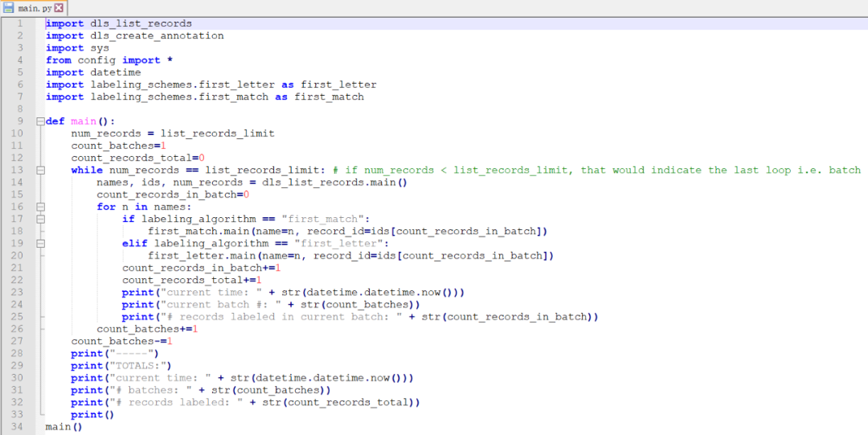Click on "first_match.main(name=n" call line
868x435 pixels.
click(x=348, y=231)
